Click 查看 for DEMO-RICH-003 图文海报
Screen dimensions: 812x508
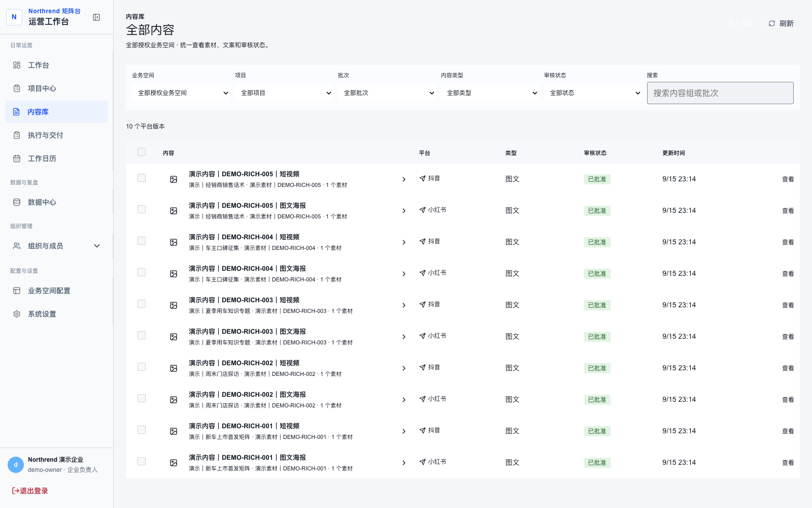point(788,337)
